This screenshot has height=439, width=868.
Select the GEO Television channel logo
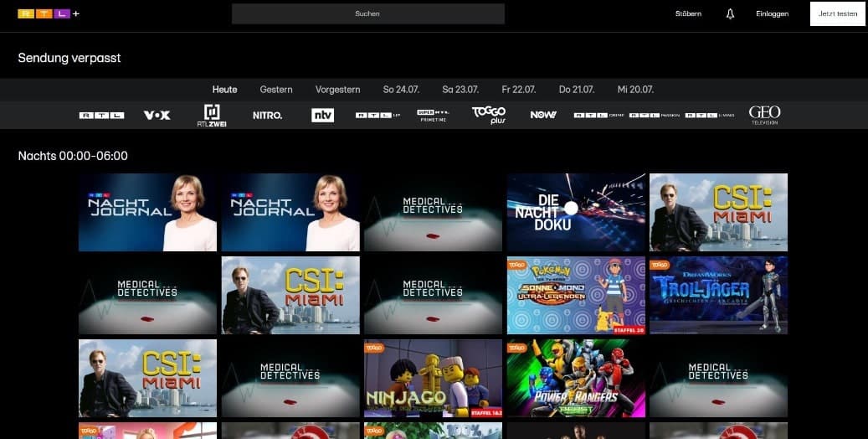pos(764,115)
